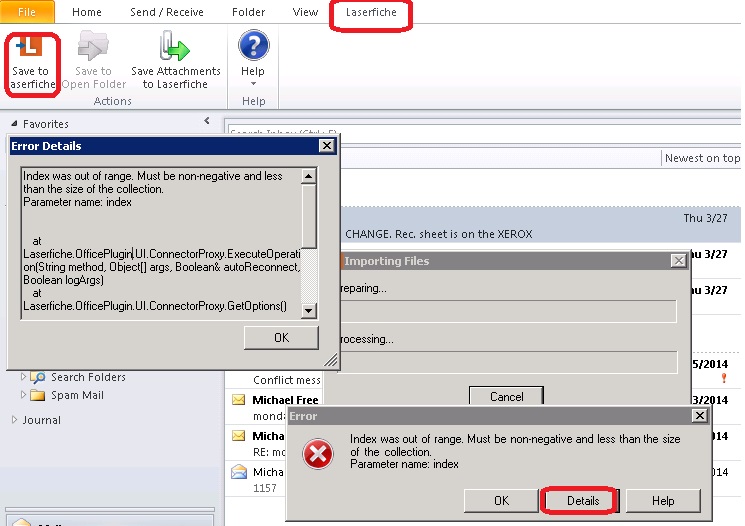
Task: Open the Michael Free email message
Action: click(x=285, y=400)
